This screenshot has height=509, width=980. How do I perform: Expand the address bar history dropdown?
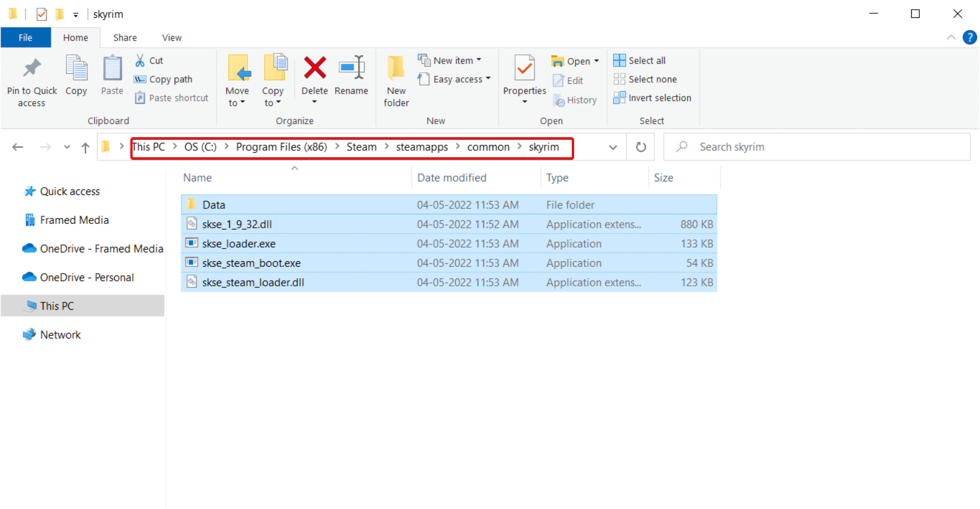[613, 147]
